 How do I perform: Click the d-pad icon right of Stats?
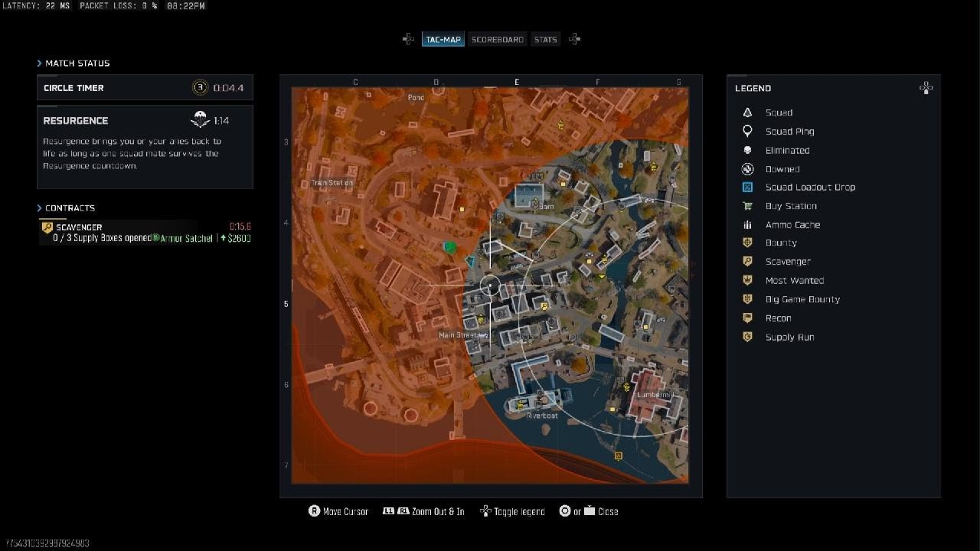pos(574,39)
